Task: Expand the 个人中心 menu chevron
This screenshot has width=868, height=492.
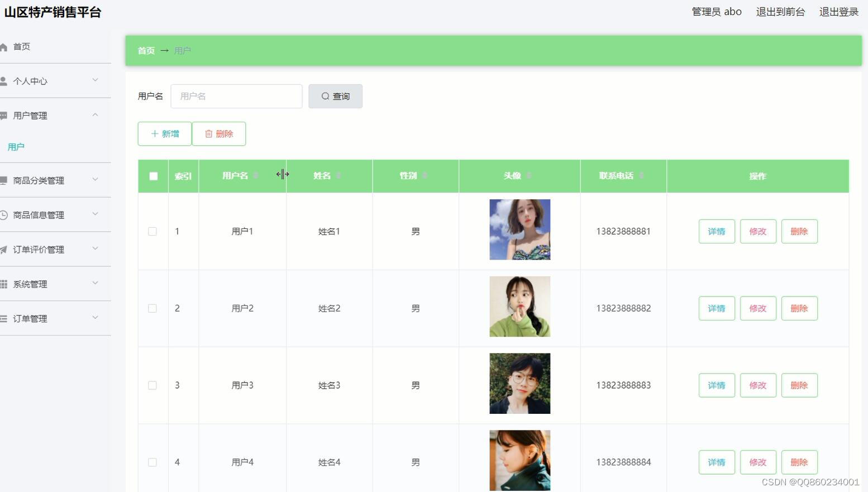Action: (x=95, y=80)
